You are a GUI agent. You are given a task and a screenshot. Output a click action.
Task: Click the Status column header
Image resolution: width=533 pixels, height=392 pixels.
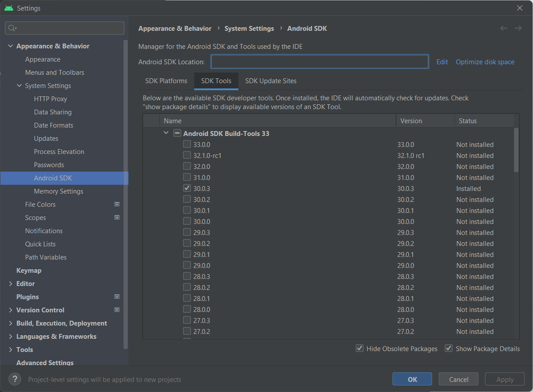484,121
